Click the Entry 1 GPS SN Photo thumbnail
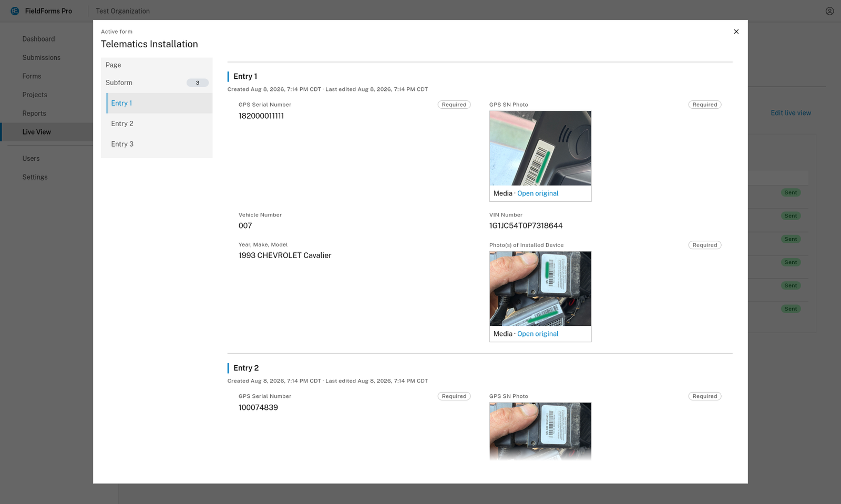Image resolution: width=841 pixels, height=504 pixels. pos(540,148)
